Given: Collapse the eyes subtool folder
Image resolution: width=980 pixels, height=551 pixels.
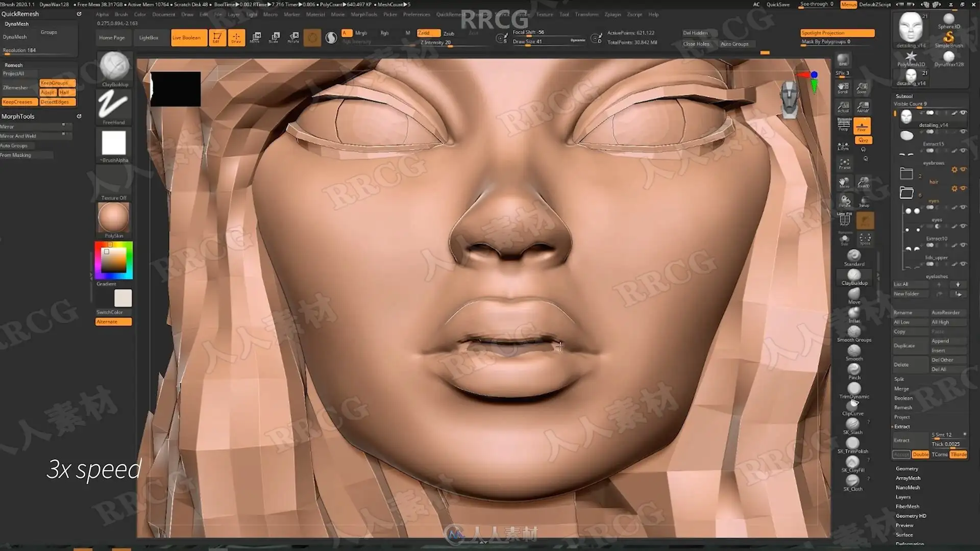Looking at the screenshot, I should pos(906,192).
